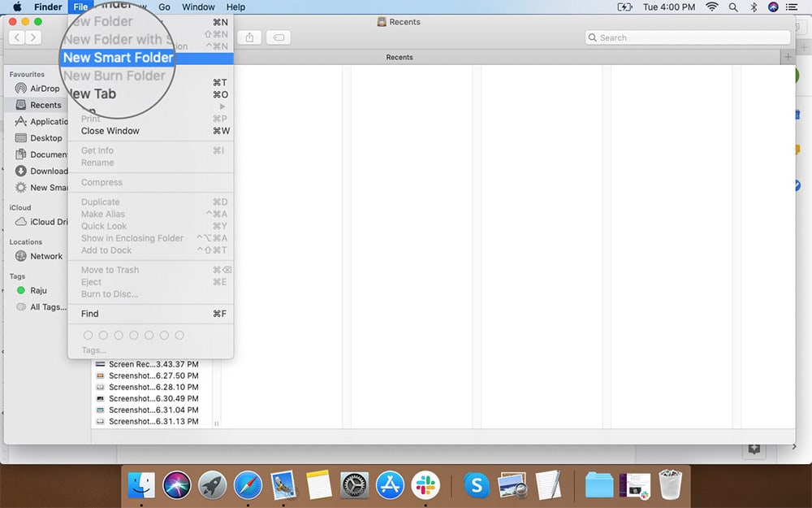Collapse the Favourites sidebar section
Screen dimensions: 812x508
point(30,74)
